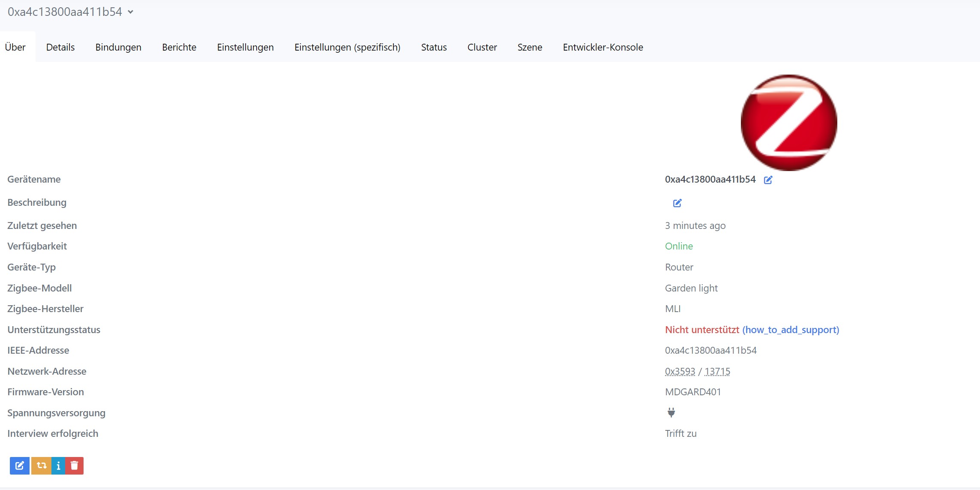The image size is (980, 490).
Task: Click the Unterstützungsstatus label
Action: [x=54, y=330]
